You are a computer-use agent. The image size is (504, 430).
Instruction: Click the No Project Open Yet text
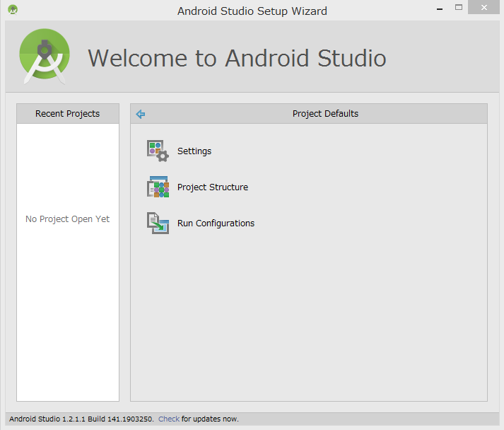67,219
